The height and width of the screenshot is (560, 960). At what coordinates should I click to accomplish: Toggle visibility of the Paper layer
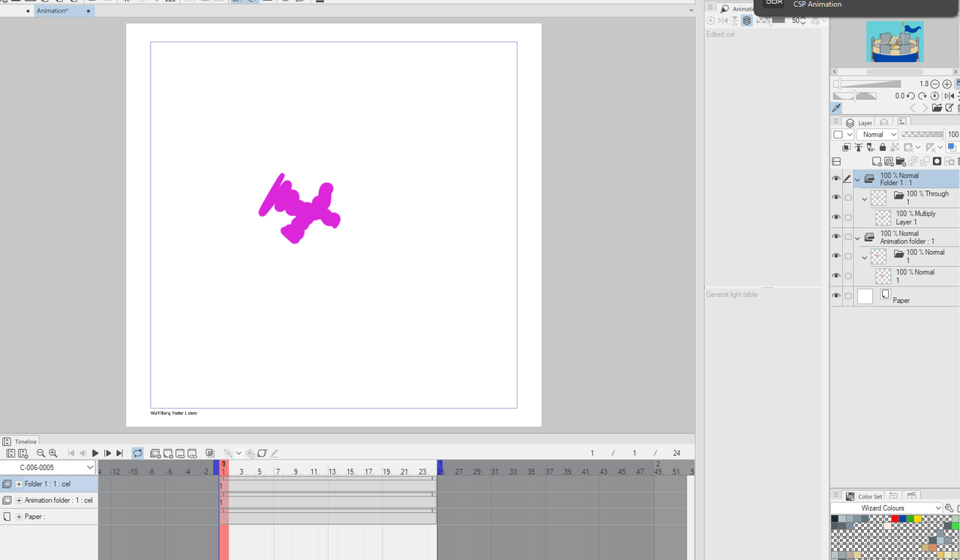coord(835,295)
